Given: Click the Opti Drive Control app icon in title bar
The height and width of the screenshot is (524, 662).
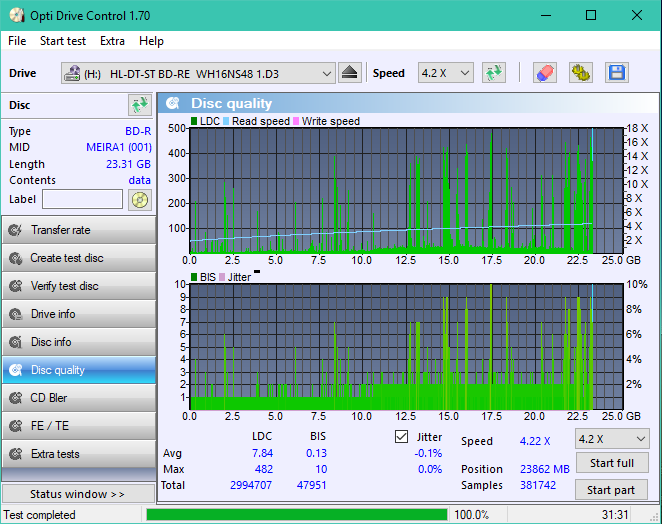Looking at the screenshot, I should point(17,16).
